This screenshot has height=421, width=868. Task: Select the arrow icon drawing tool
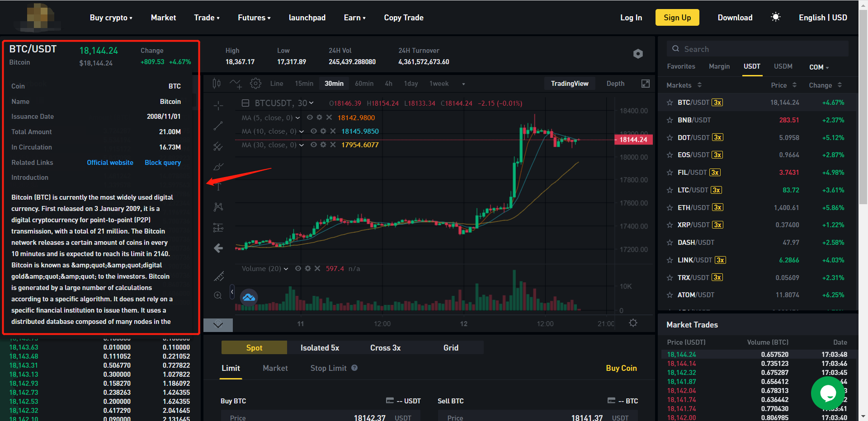pyautogui.click(x=218, y=248)
